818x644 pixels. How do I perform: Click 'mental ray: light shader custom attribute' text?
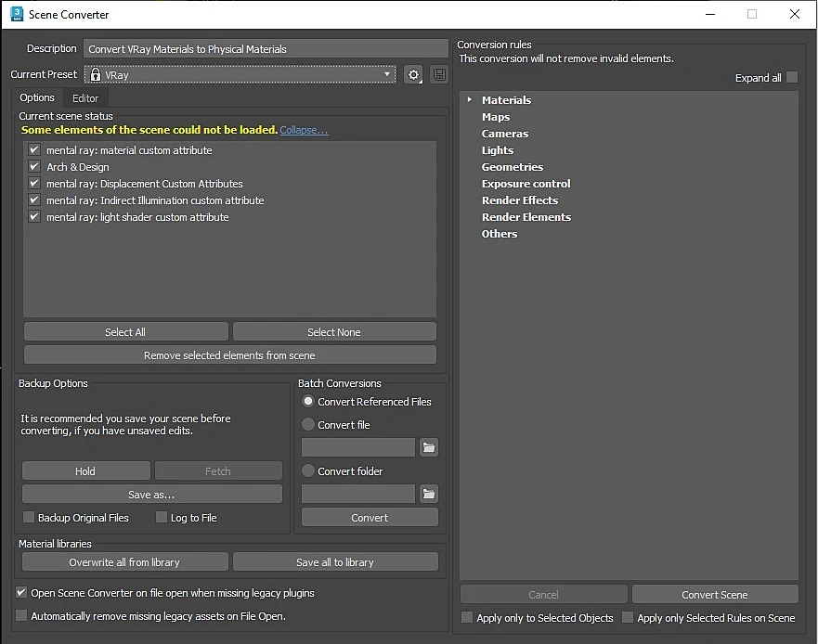(x=137, y=217)
